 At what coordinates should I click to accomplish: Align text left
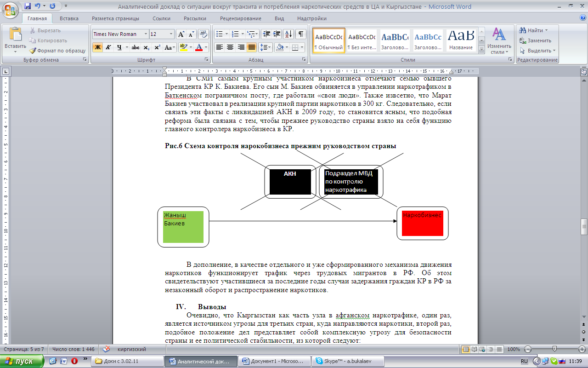pyautogui.click(x=220, y=47)
